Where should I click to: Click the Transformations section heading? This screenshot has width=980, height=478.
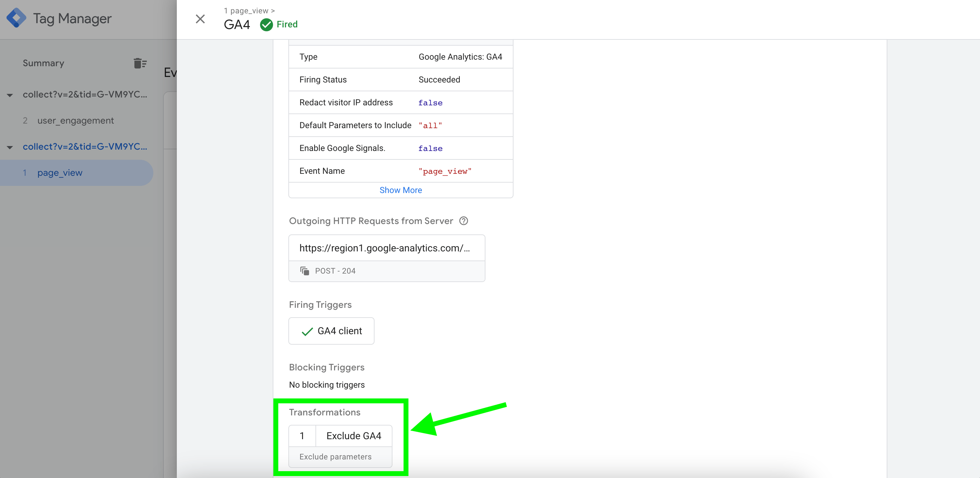[325, 412]
